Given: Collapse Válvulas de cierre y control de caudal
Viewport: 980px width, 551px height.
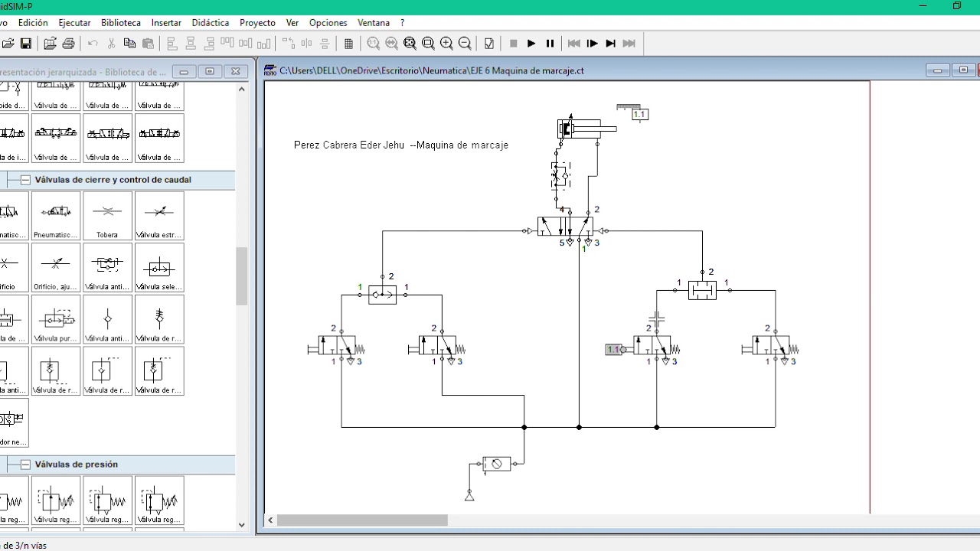Looking at the screenshot, I should (25, 180).
